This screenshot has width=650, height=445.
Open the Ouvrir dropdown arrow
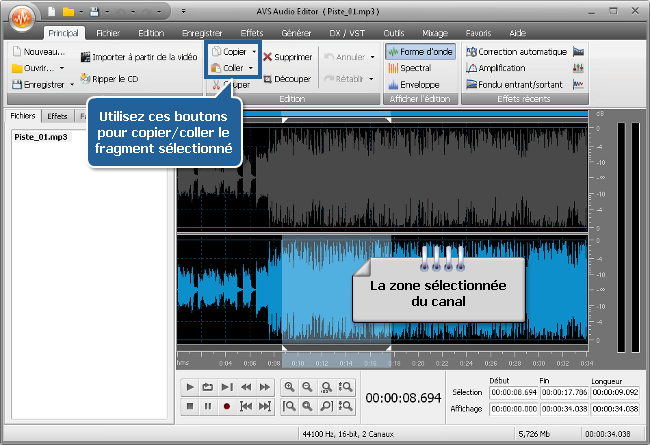[x=62, y=68]
